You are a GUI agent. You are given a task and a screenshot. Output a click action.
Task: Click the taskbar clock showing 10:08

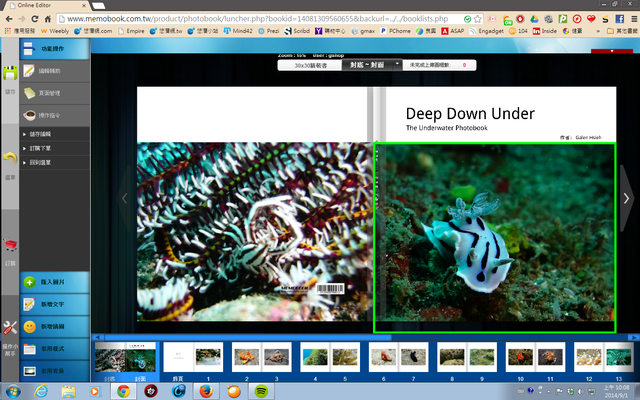[x=616, y=391]
